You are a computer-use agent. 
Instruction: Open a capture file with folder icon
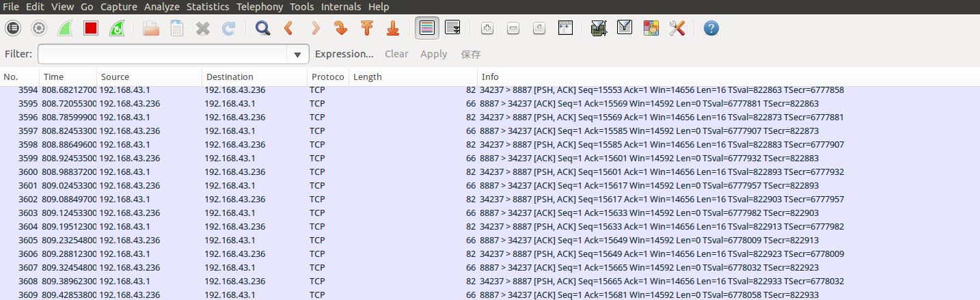[x=151, y=28]
